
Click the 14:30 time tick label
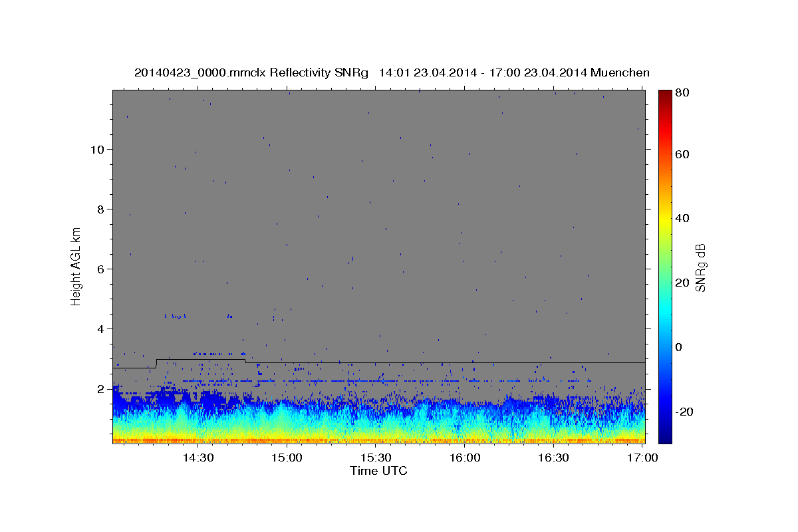pos(198,458)
